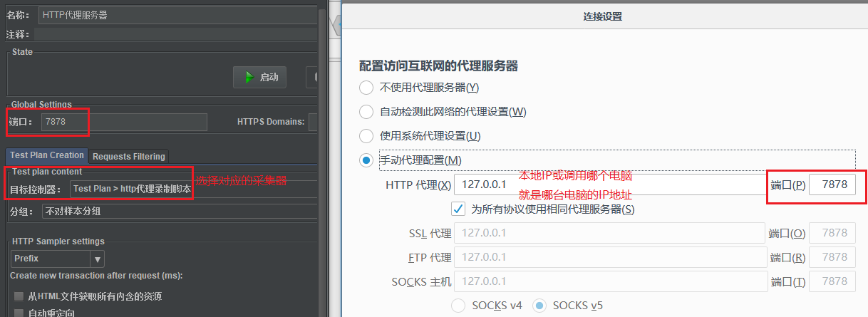This screenshot has width=868, height=317.
Task: Click the SSL 端口(O) port field
Action: coord(832,233)
